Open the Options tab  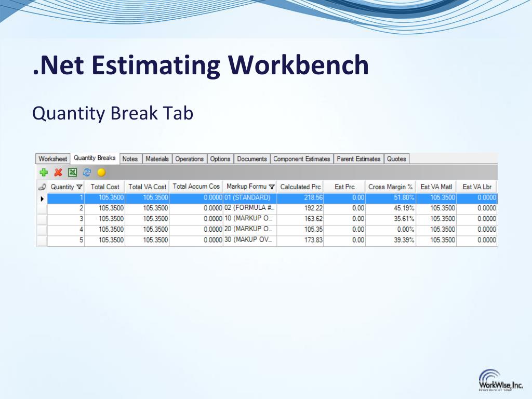[220, 159]
